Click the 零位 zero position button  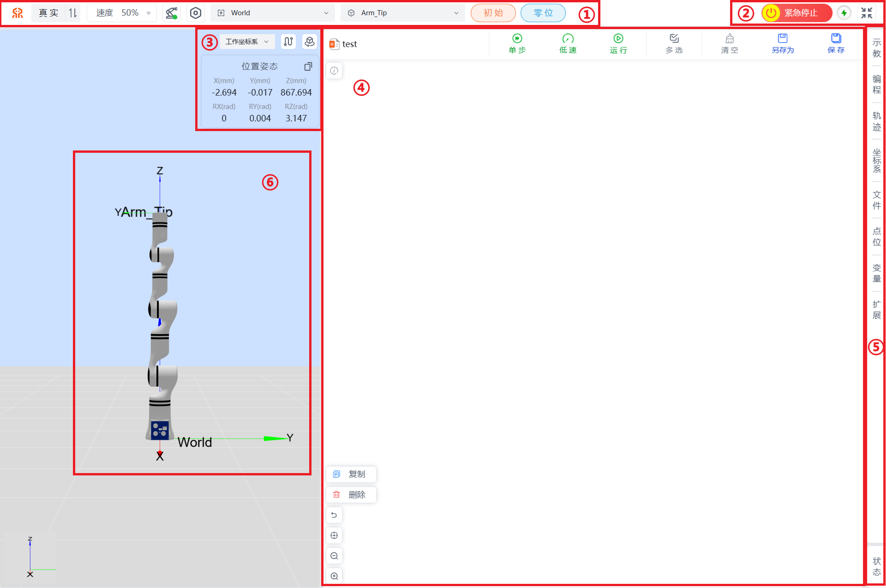click(543, 13)
